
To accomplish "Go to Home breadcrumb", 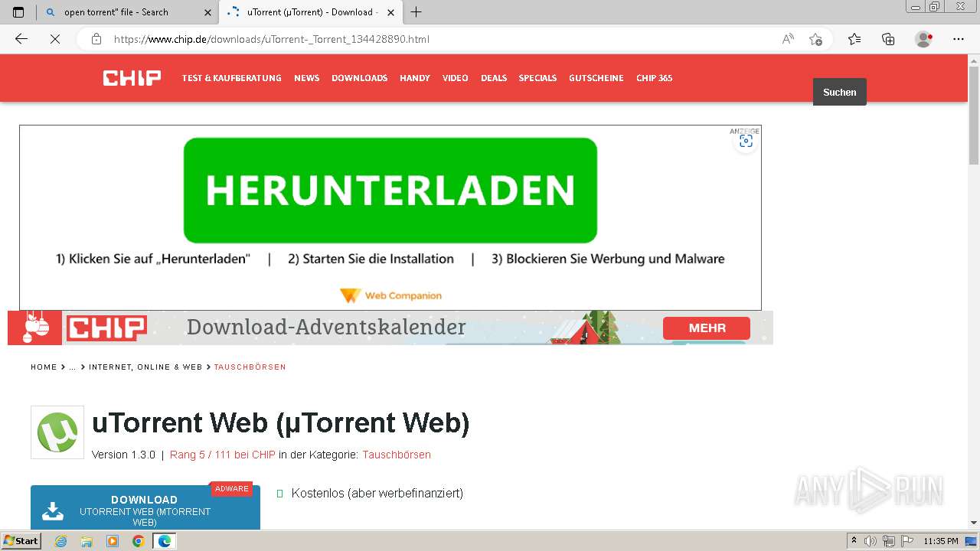I will (x=44, y=367).
